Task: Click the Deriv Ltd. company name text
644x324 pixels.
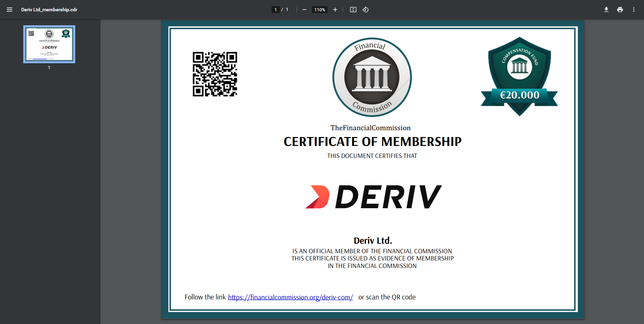Action: coord(373,241)
